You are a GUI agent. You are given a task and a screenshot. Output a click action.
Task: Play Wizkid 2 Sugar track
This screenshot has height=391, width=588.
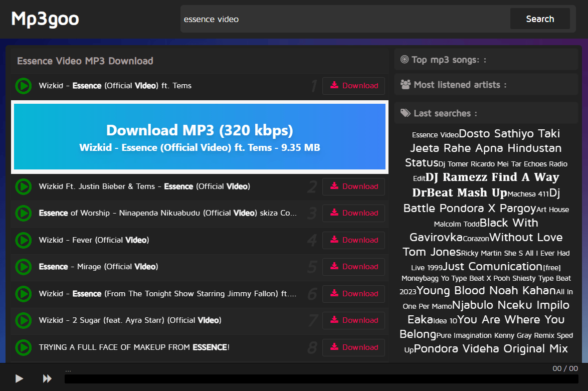click(23, 320)
